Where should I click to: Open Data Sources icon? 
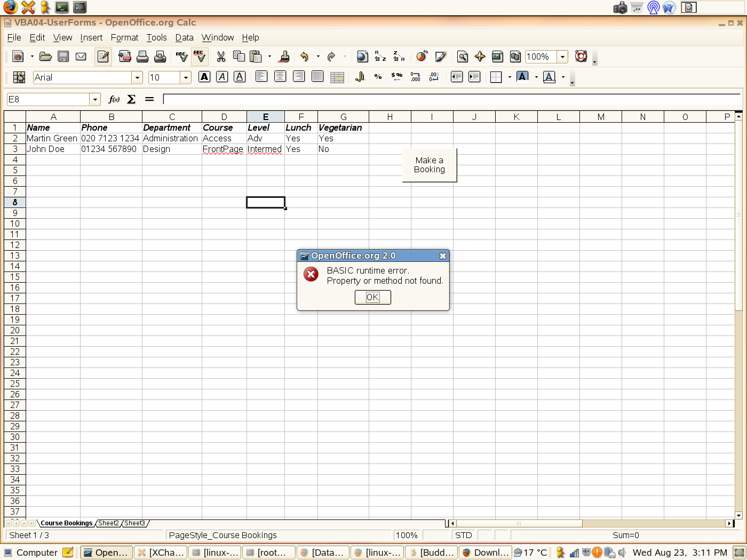pyautogui.click(x=515, y=57)
